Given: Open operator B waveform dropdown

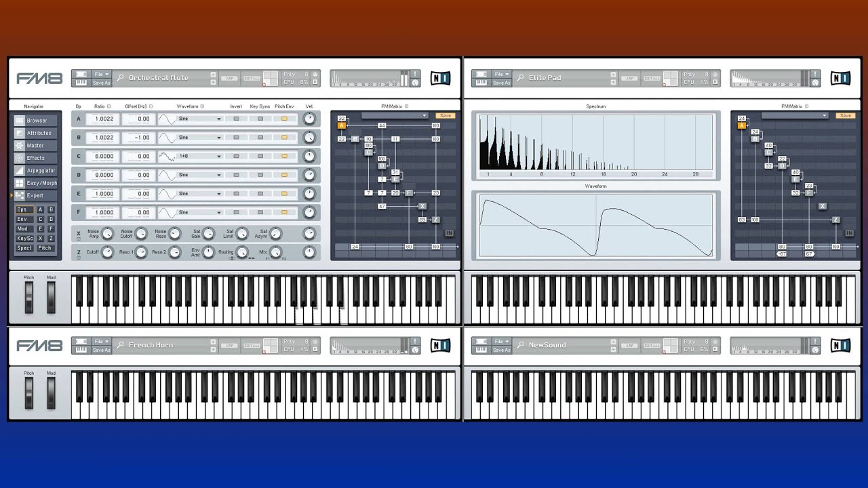Looking at the screenshot, I should [199, 138].
